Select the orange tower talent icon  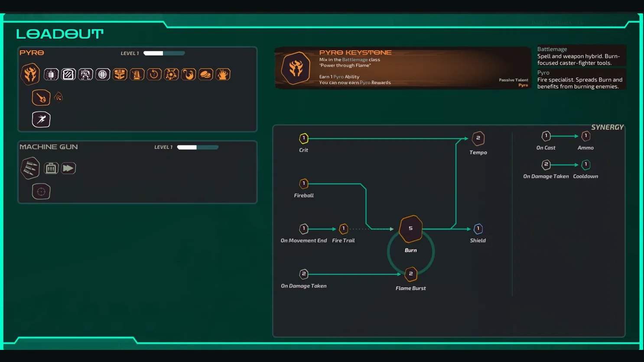point(137,74)
